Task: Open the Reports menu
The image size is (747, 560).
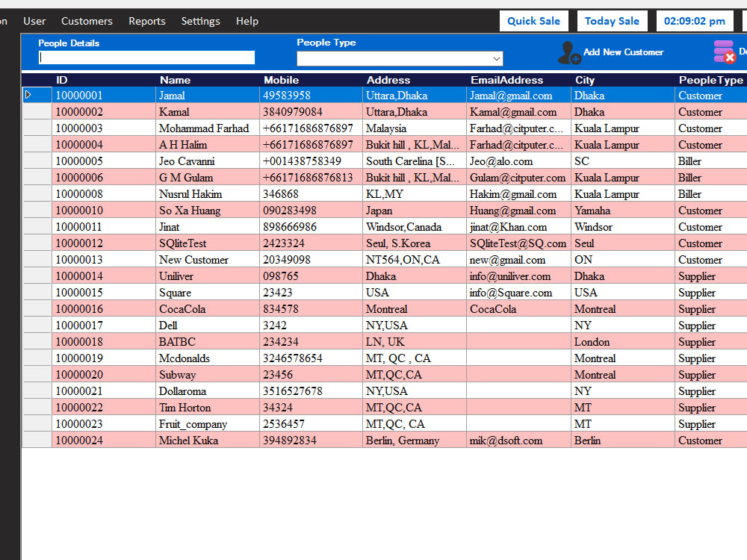Action: pos(146,21)
